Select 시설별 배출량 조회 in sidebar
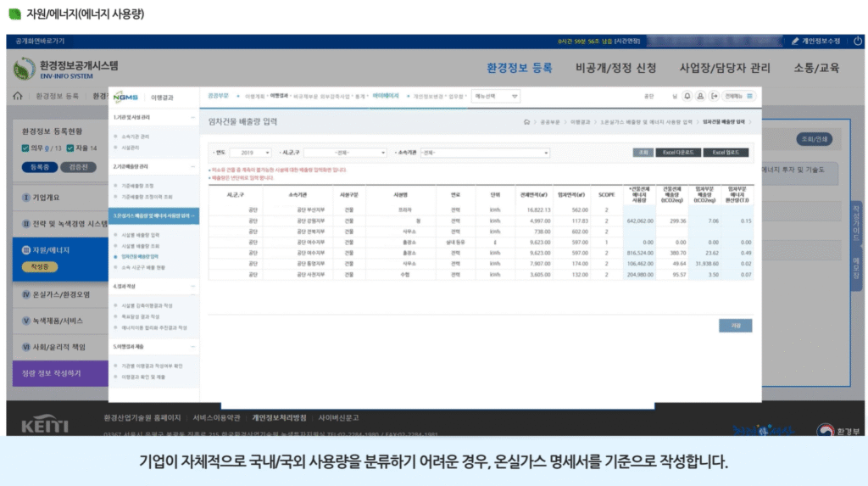 coord(140,245)
